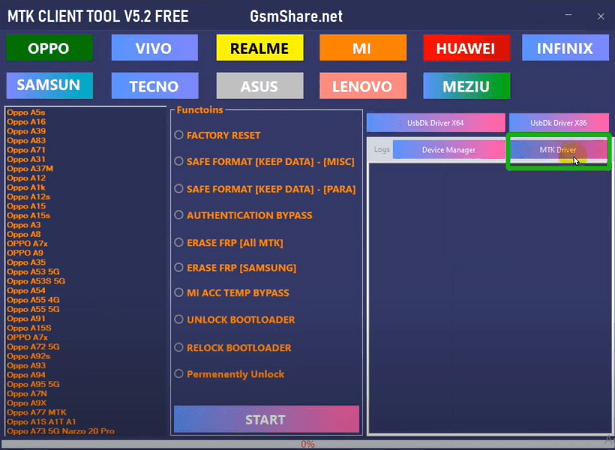This screenshot has width=615, height=450.
Task: Select the VIVO brand button
Action: click(x=155, y=48)
